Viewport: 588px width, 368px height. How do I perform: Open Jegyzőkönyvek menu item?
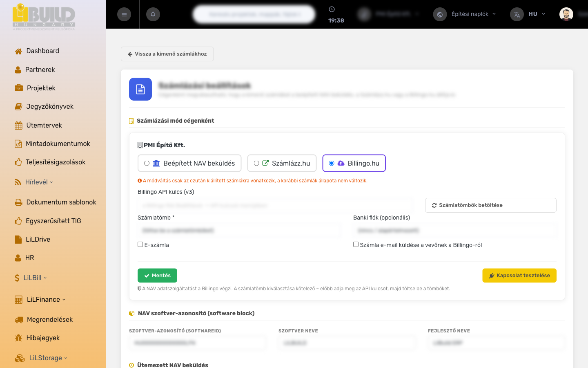tap(50, 107)
